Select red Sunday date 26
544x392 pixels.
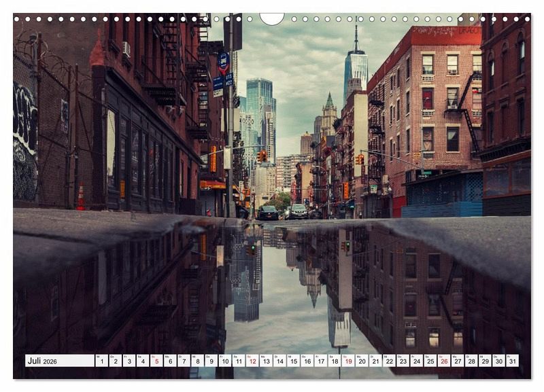coord(443,361)
